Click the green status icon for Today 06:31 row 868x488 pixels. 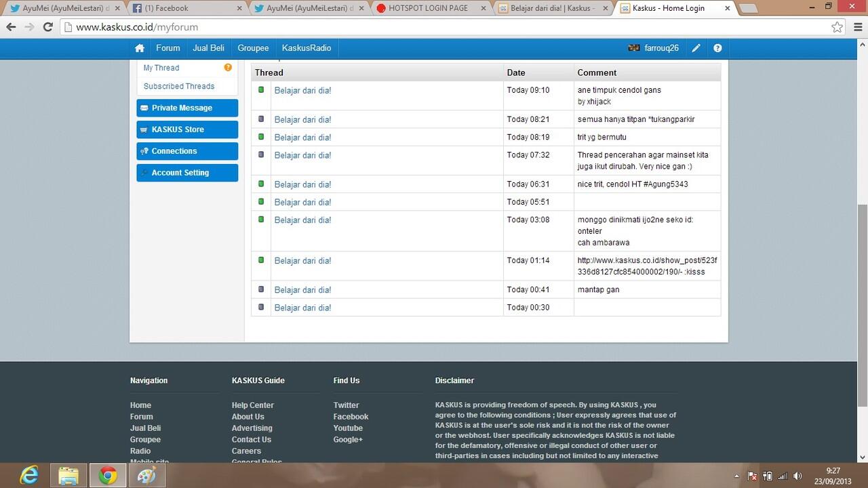coord(261,183)
